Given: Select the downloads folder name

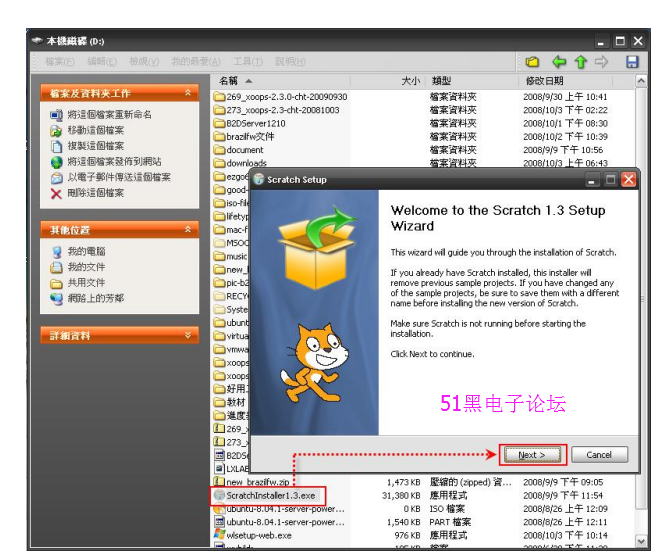Looking at the screenshot, I should (247, 163).
